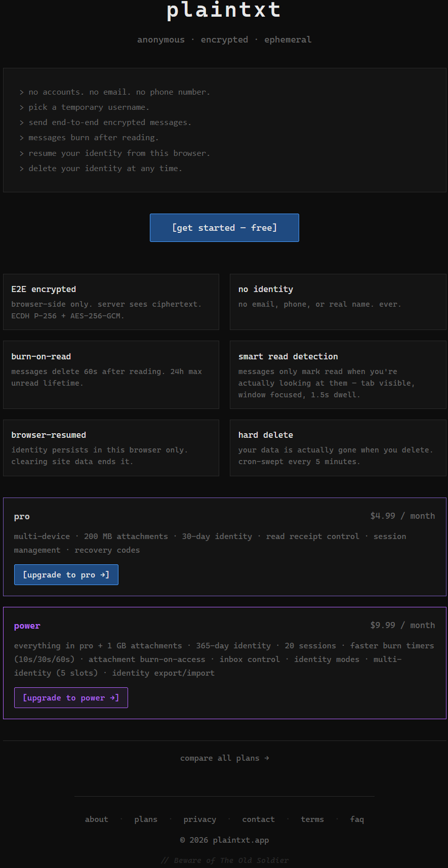Click the browser-resumed card heading
Image resolution: width=448 pixels, height=868 pixels.
point(49,435)
